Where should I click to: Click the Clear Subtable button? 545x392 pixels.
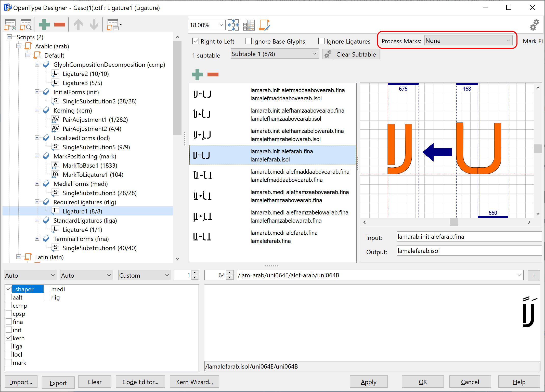tap(356, 54)
